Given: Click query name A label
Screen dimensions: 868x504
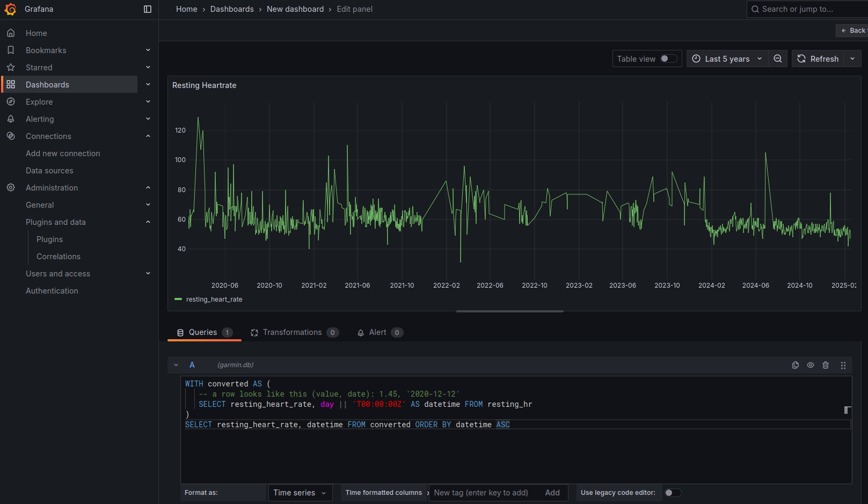Looking at the screenshot, I should pos(192,366).
